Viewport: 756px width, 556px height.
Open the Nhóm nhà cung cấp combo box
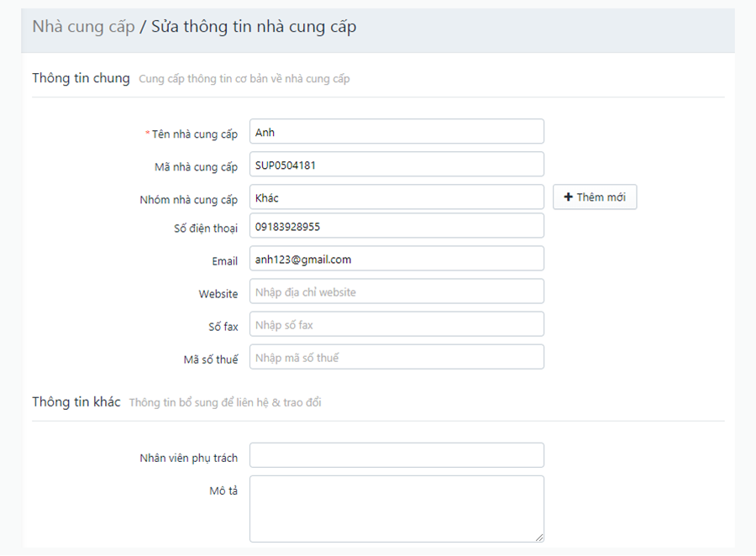[396, 197]
